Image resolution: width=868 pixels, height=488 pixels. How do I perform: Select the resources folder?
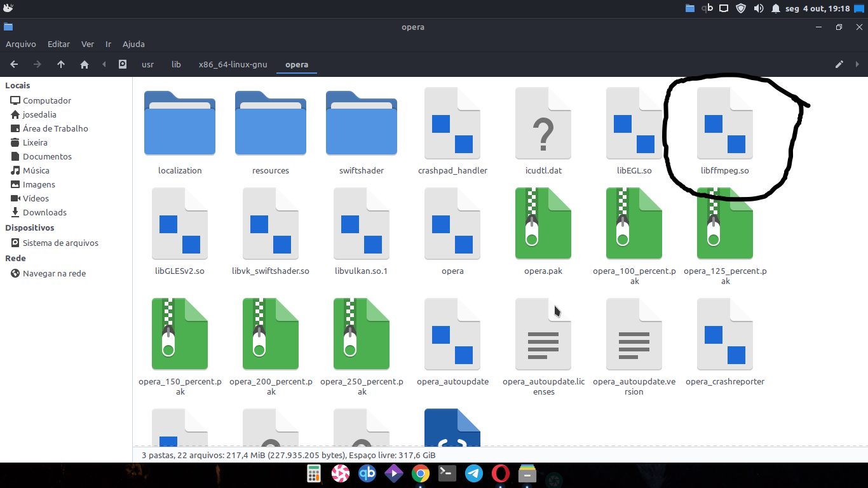pos(271,123)
